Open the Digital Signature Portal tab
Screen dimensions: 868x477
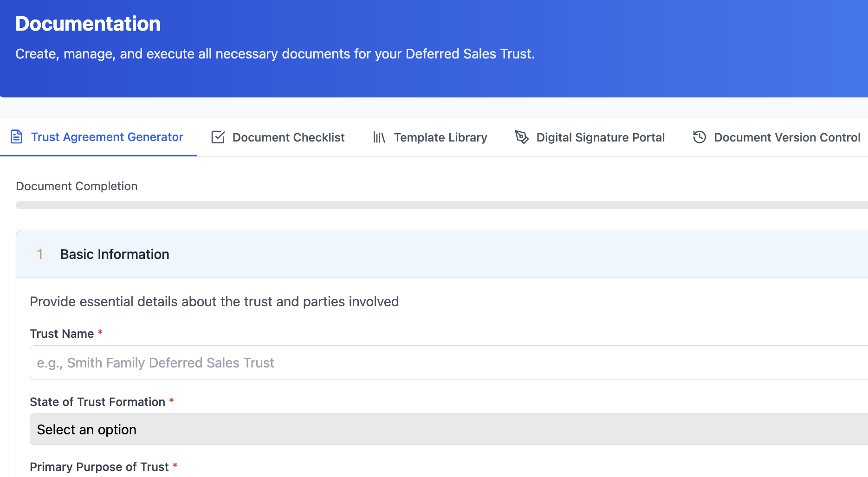600,137
